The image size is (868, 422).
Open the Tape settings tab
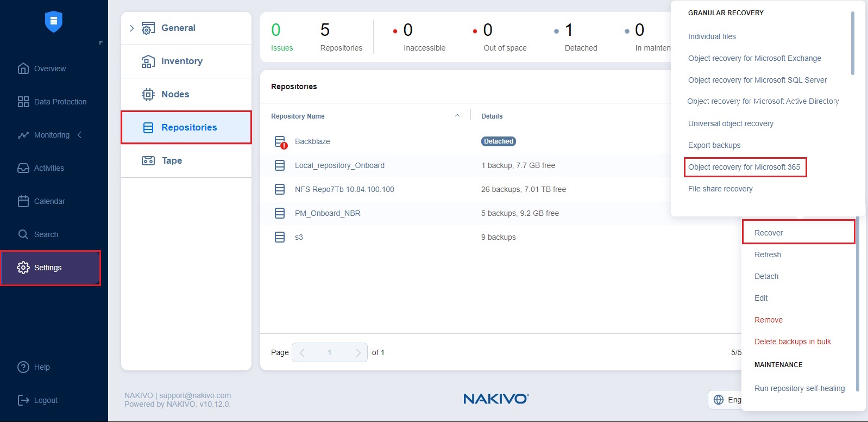pos(172,160)
